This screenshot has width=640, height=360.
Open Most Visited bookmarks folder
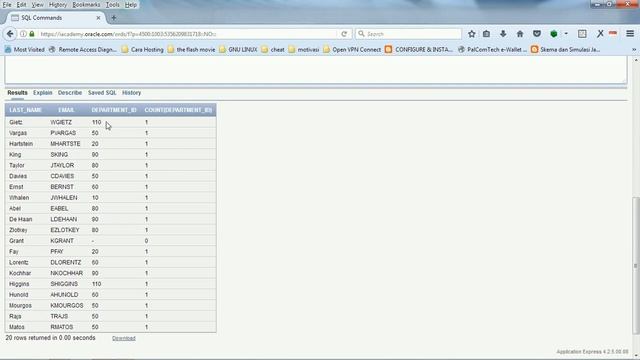click(24, 49)
